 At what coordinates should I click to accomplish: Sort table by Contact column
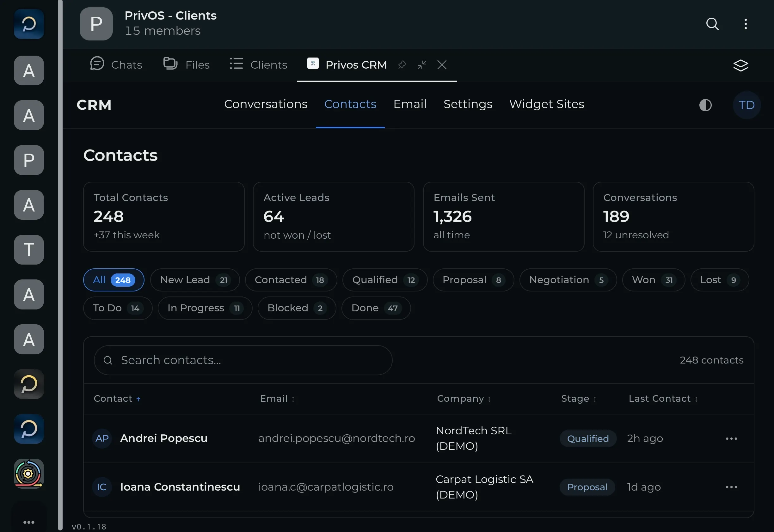pos(117,399)
